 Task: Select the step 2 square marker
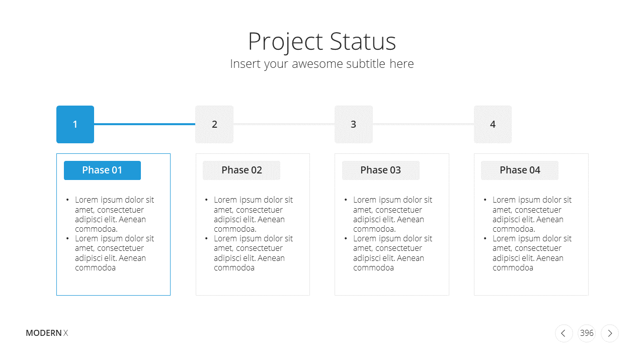[214, 124]
